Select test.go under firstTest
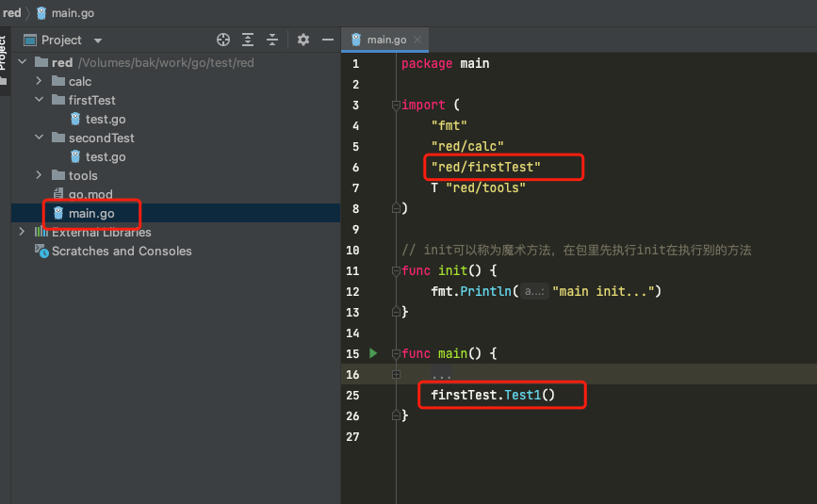Image resolution: width=817 pixels, height=504 pixels. pyautogui.click(x=106, y=120)
